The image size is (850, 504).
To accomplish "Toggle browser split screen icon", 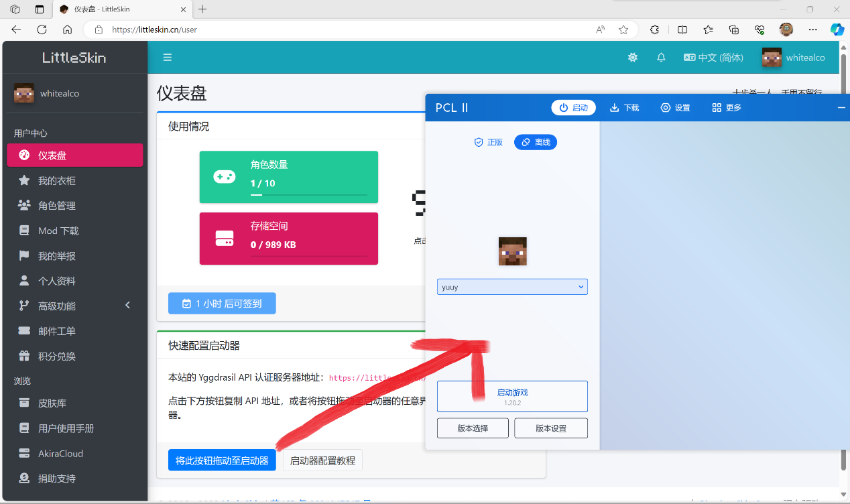I will [682, 29].
